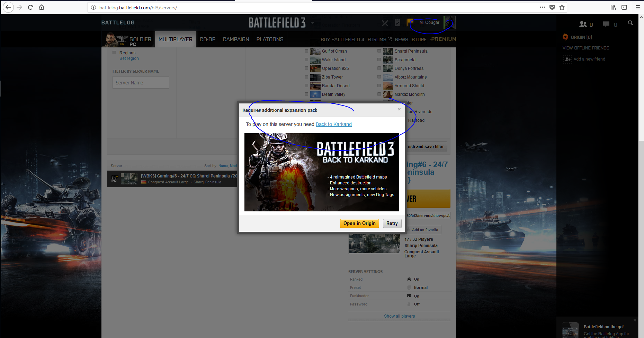644x338 pixels.
Task: Toggle browser sidebar icon
Action: pyautogui.click(x=624, y=7)
